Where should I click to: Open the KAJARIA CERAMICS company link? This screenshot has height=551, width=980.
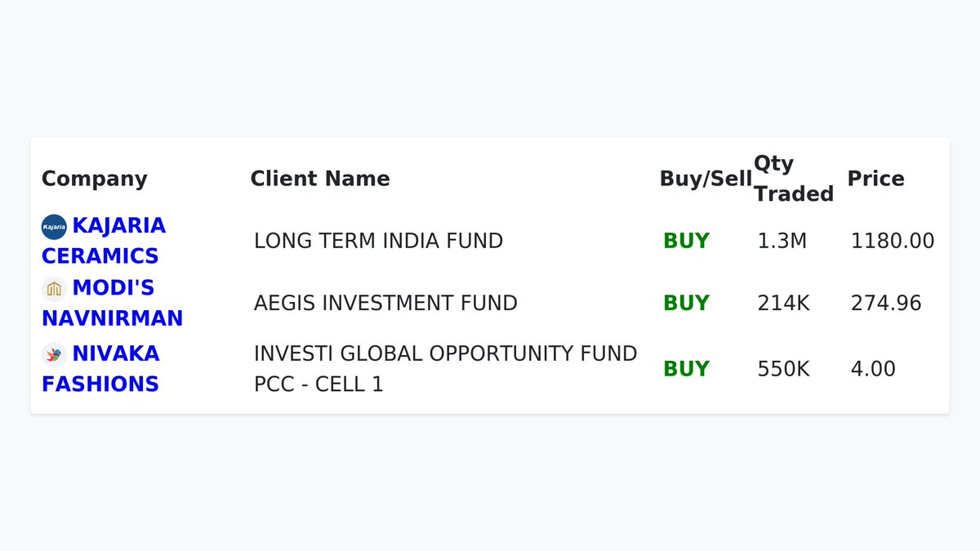click(104, 241)
